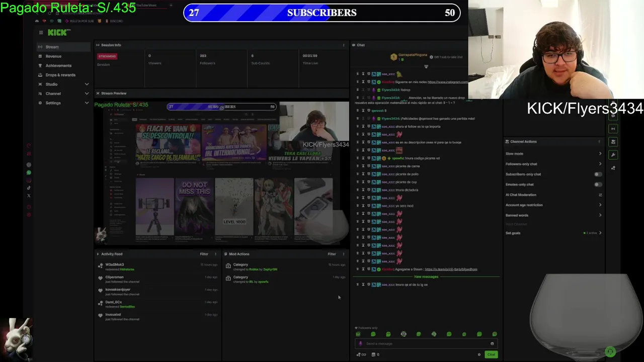
Task: Click the W3eSMok3 activity feed entry
Action: point(157,266)
